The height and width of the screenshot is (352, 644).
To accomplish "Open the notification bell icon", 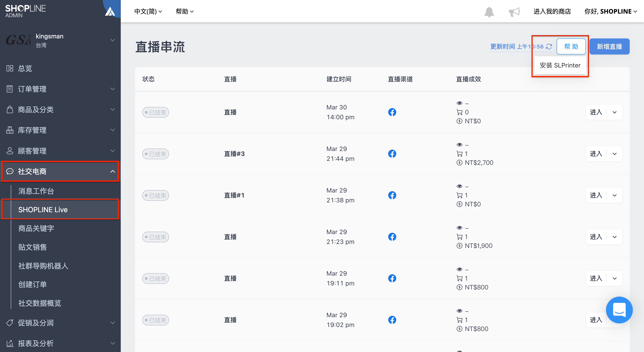I will (x=489, y=12).
